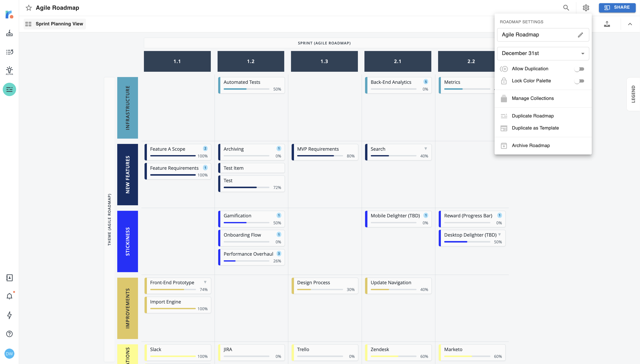640x364 pixels.
Task: Expand the Desktop Delighter (TBD) arrow
Action: 499,234
